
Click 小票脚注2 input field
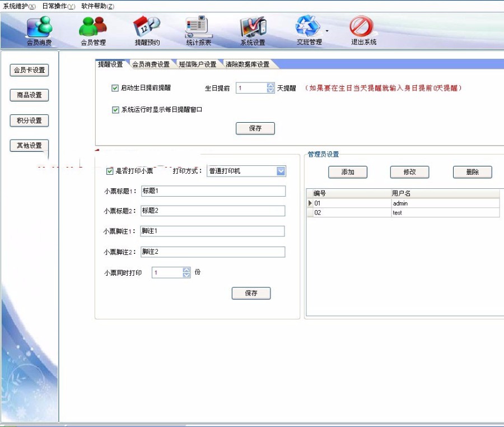213,252
